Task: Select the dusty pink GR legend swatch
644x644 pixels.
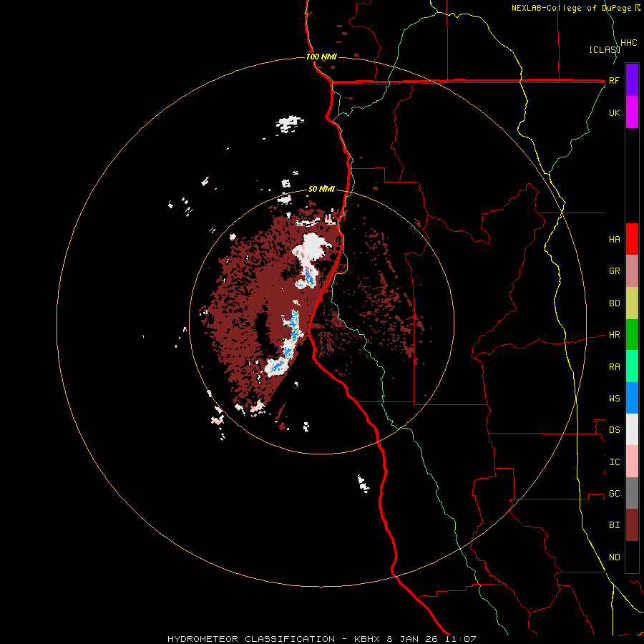Action: pyautogui.click(x=632, y=271)
